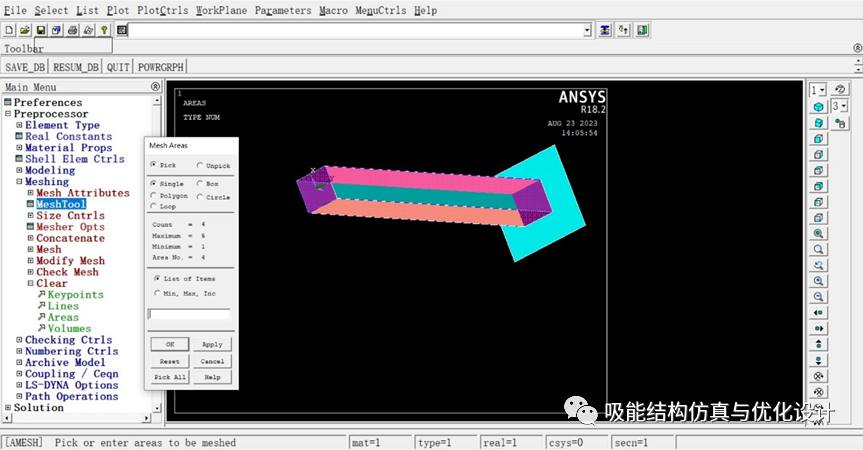Click the Pan Model Right icon
Screen dimensions: 863x450
[818, 328]
